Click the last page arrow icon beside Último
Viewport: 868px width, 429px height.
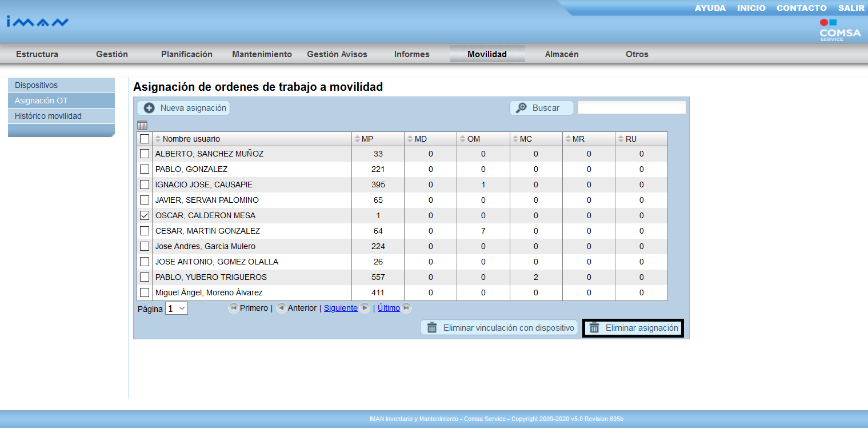click(406, 308)
